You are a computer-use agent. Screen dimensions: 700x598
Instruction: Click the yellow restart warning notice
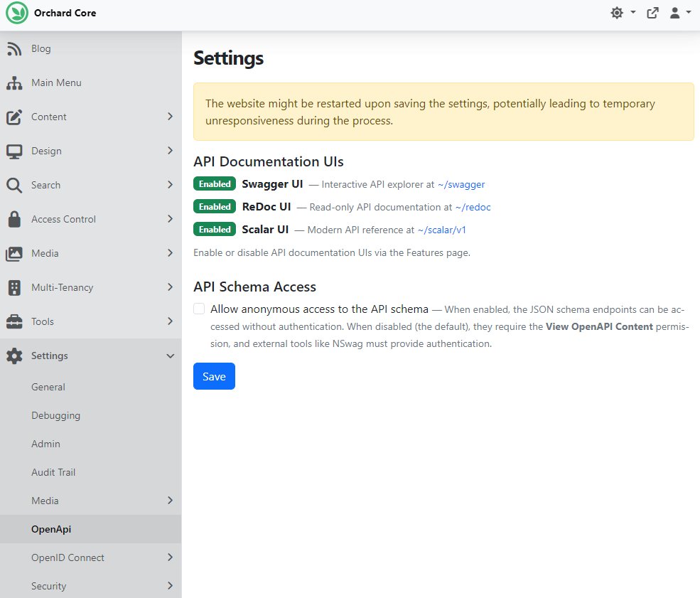click(x=443, y=112)
